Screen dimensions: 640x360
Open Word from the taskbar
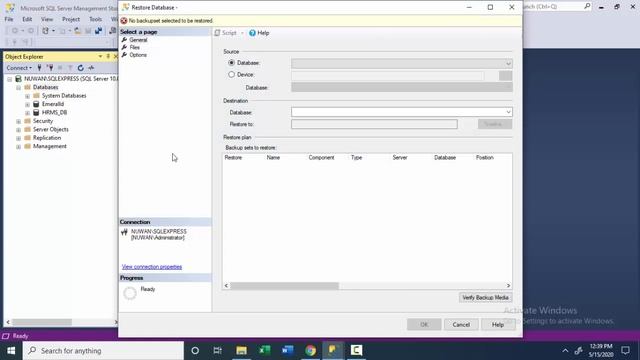(x=287, y=350)
